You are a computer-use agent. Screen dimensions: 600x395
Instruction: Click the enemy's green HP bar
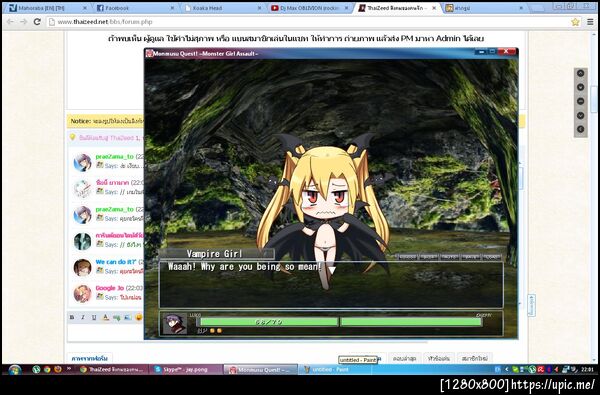[x=411, y=322]
